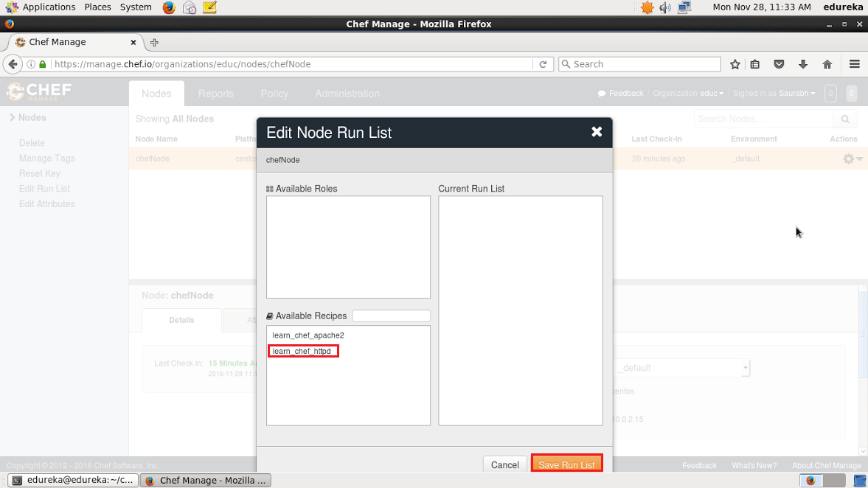Click the orange update notification icon

coord(647,7)
